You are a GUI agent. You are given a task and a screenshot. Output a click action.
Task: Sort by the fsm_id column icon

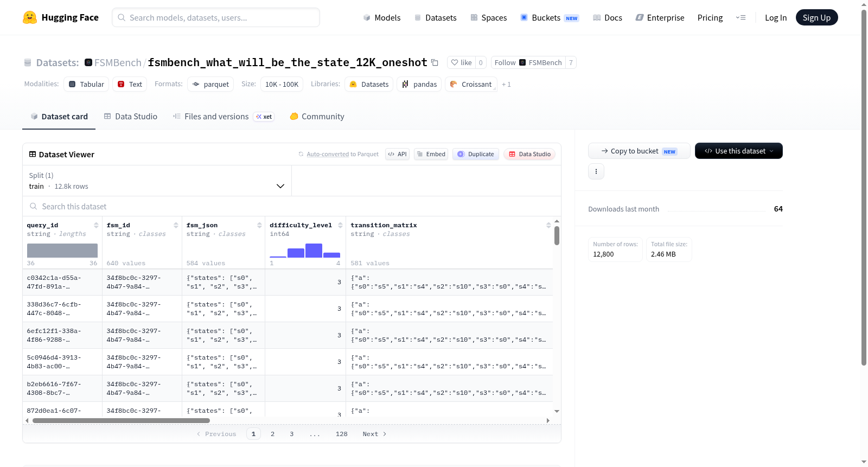click(176, 225)
